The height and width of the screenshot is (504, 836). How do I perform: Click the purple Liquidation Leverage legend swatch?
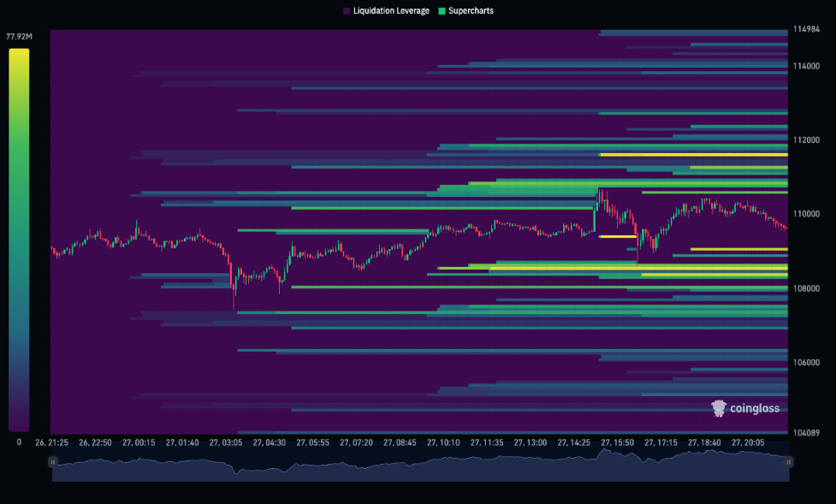(x=345, y=11)
